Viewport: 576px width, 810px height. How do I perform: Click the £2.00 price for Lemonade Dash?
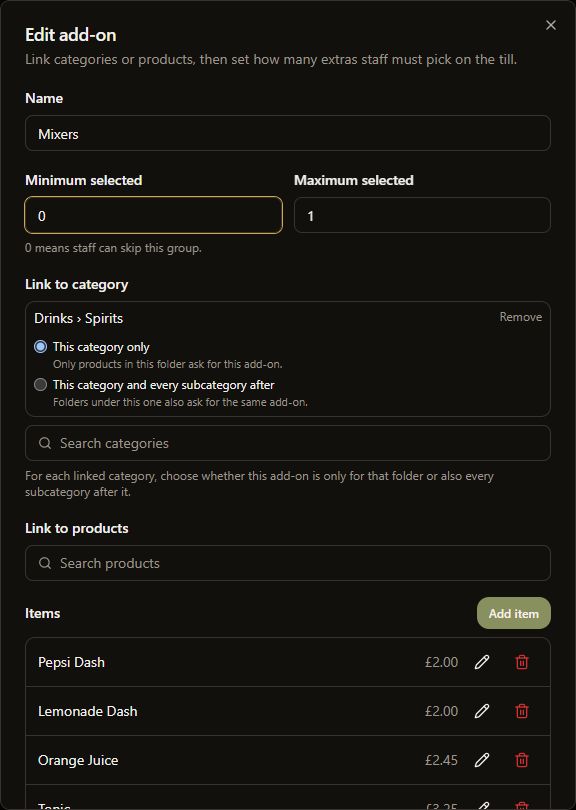coord(441,711)
